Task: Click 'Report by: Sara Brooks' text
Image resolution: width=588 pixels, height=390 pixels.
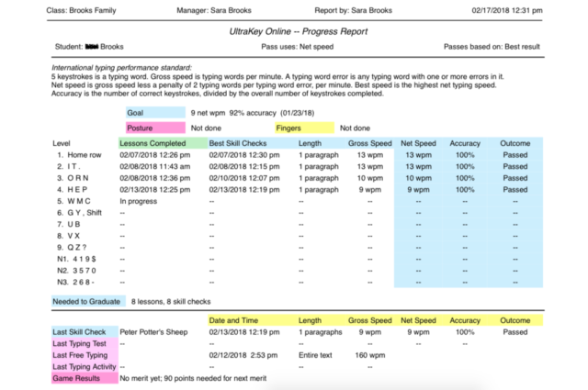Action: click(353, 10)
